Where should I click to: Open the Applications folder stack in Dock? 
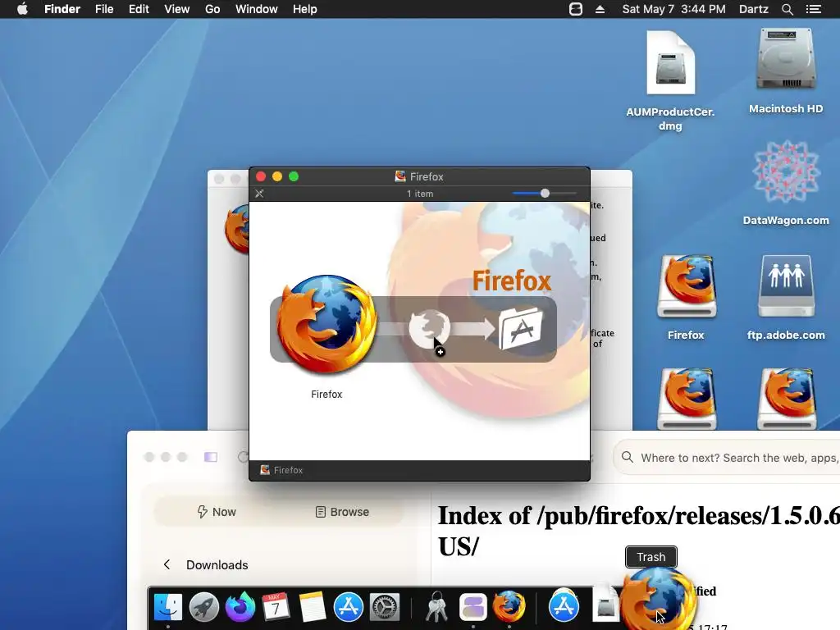click(564, 606)
